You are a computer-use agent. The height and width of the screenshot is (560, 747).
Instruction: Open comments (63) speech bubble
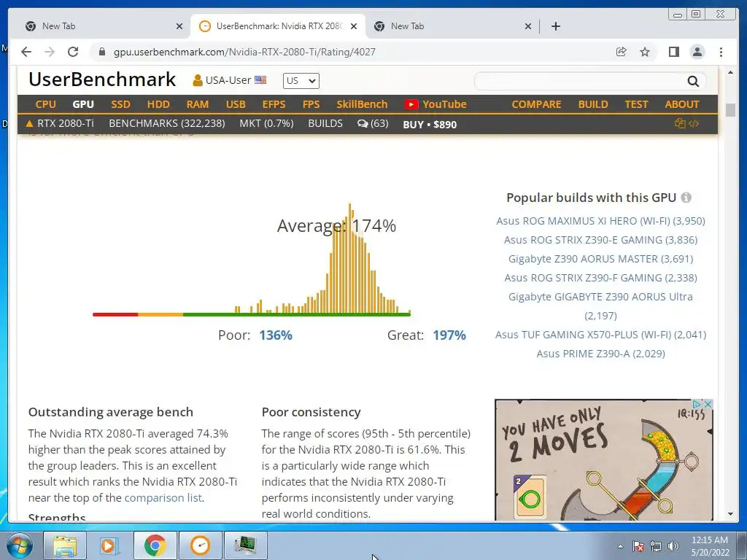(x=373, y=123)
